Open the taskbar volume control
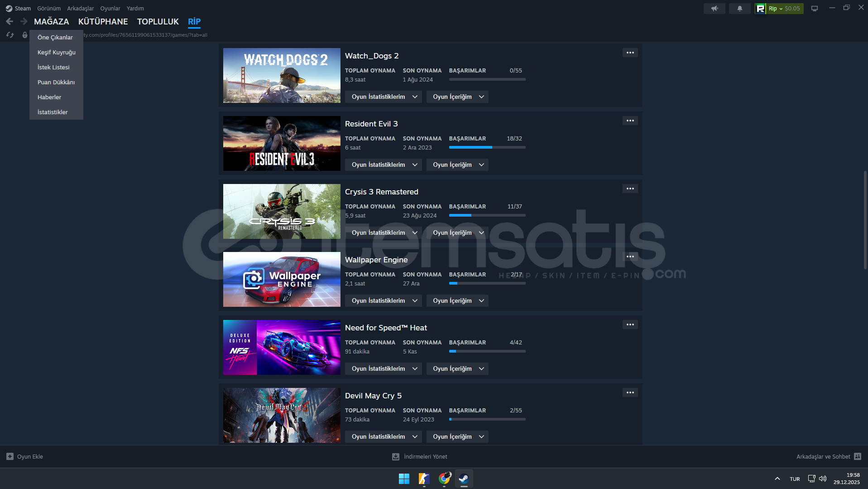Screen dimensions: 868x489 pos(823,479)
